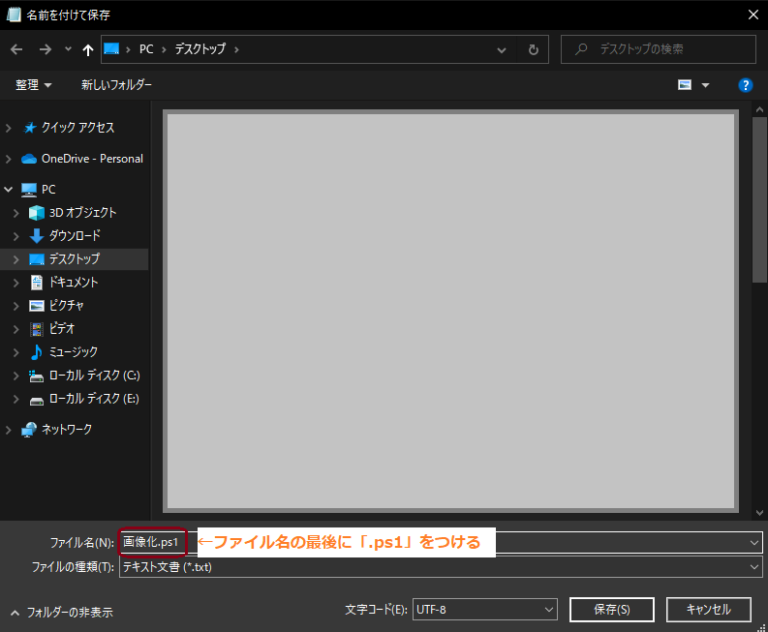Screen dimensions: 768x632
Task: Collapse the PC tree node
Action: pos(8,189)
